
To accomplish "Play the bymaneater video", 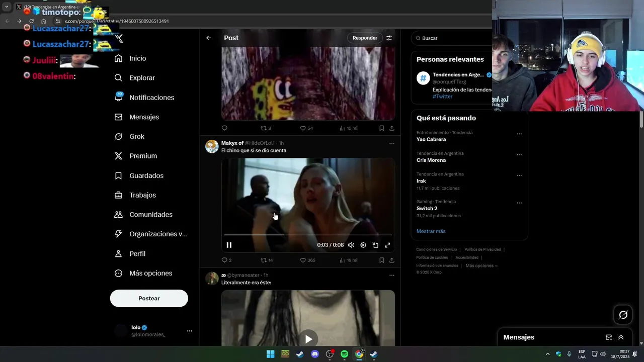I will coord(308,339).
